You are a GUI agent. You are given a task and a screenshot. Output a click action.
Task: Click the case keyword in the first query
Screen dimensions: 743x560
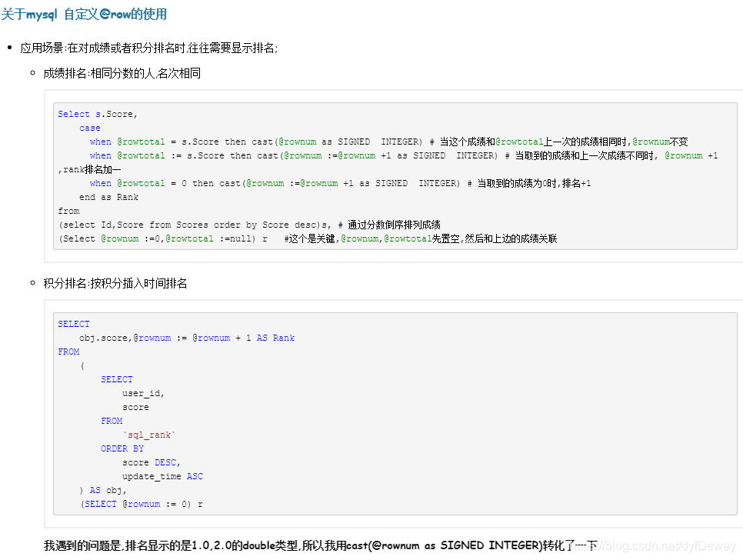coord(89,127)
